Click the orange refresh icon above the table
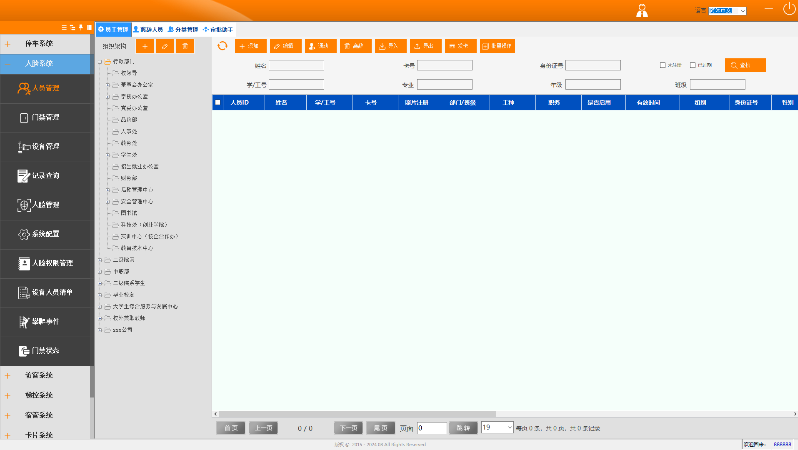 (222, 46)
